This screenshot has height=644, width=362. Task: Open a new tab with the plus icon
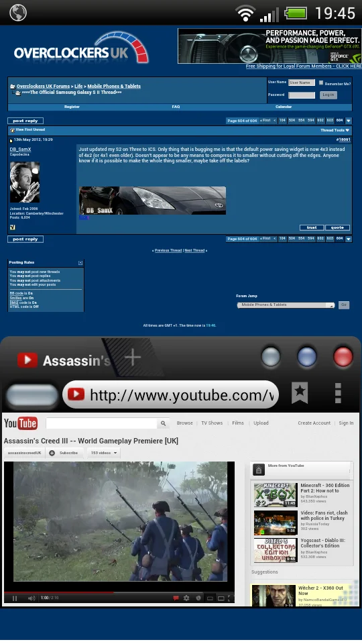pyautogui.click(x=133, y=358)
